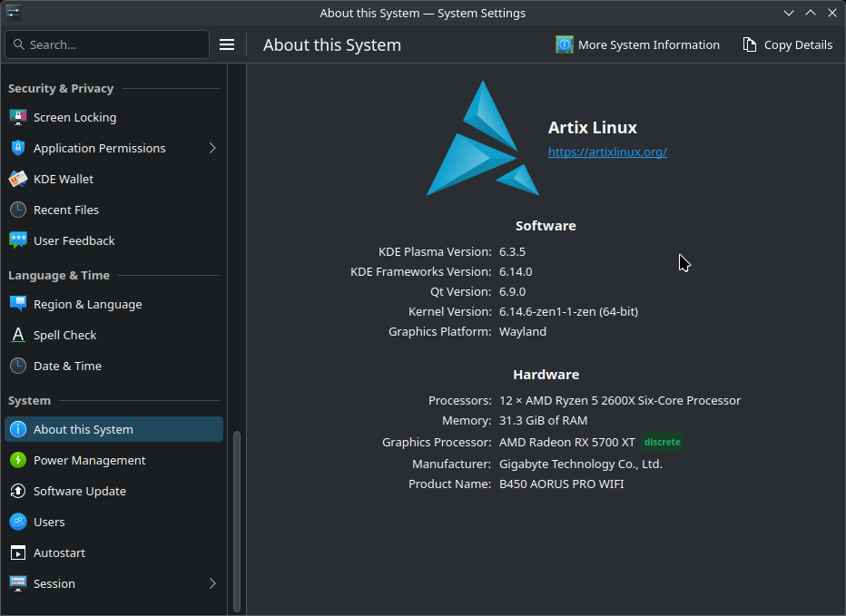
Task: Open User Feedback chat bubble icon
Action: 18,240
